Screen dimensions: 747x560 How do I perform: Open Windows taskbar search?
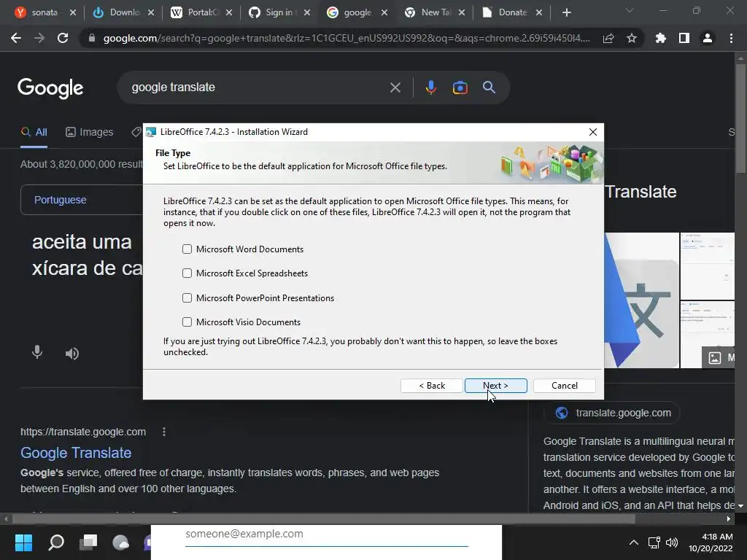coord(56,542)
